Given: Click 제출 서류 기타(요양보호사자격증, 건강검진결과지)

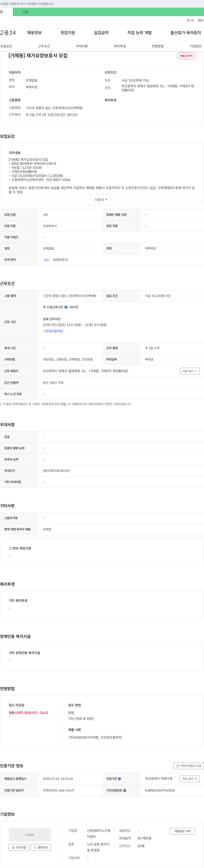Looking at the screenshot, I should click(95, 737).
